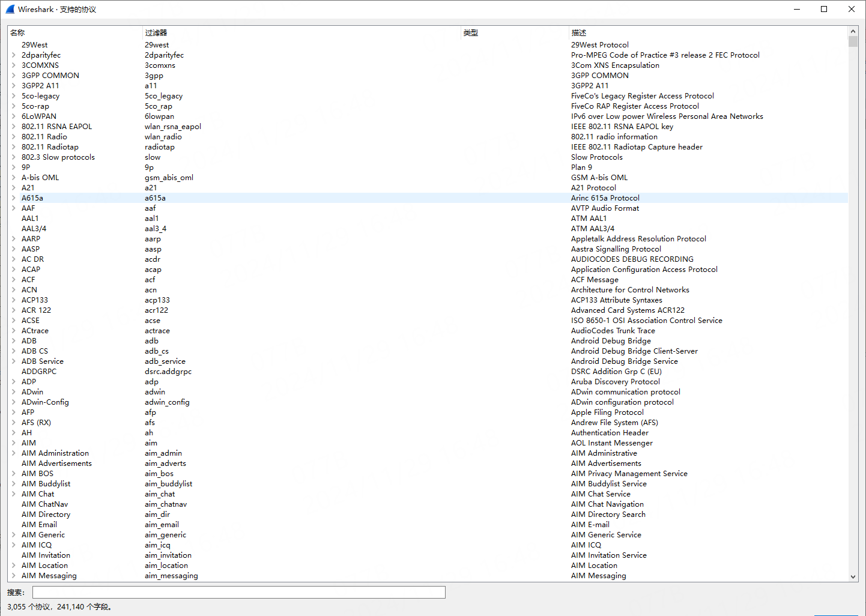Screen dimensions: 866x616
Task: Select the 29West protocol row
Action: point(428,45)
